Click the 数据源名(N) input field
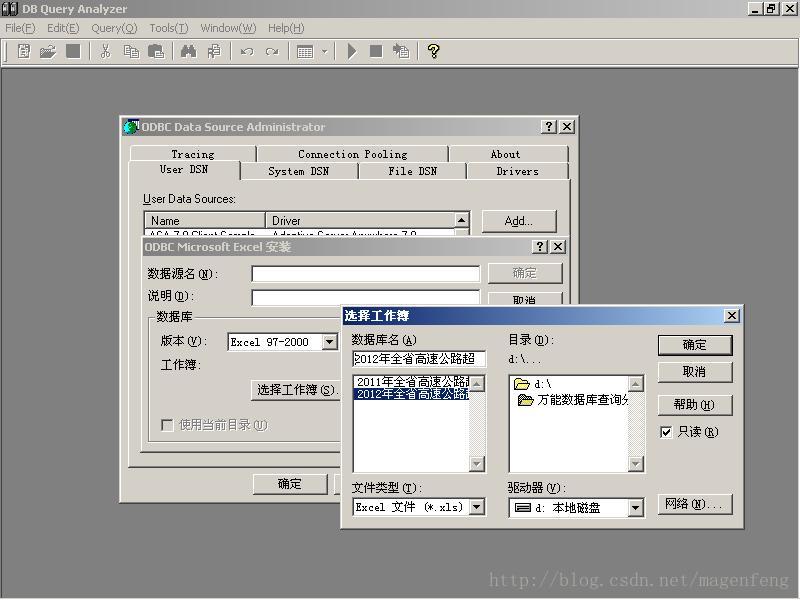 pyautogui.click(x=366, y=274)
